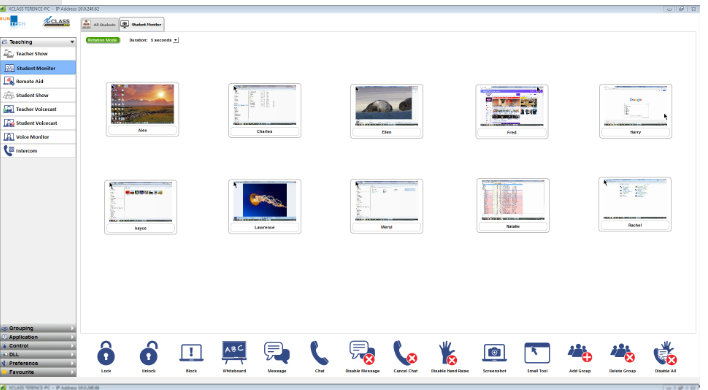Viewport: 708px width, 390px height.
Task: Click the Ellen name label
Action: (x=387, y=132)
